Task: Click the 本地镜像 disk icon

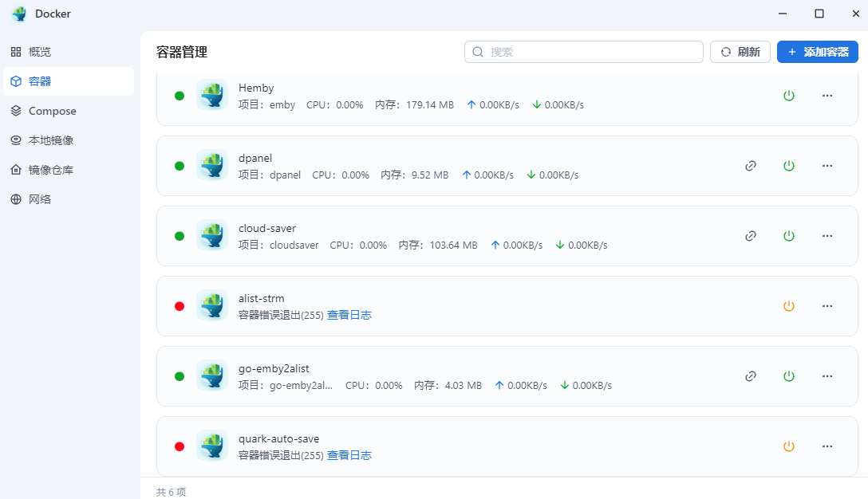Action: click(x=16, y=140)
